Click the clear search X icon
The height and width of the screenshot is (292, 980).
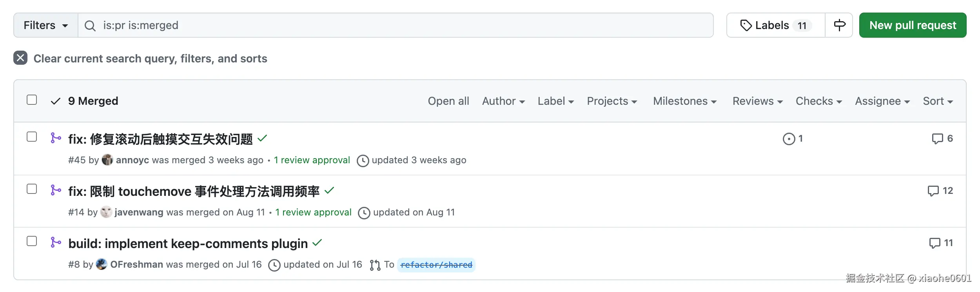tap(20, 58)
